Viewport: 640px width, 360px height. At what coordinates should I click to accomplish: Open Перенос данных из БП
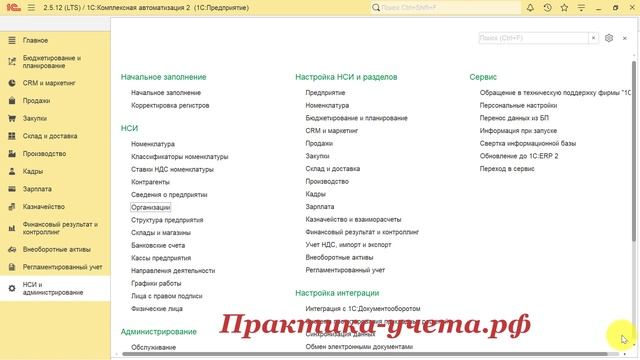(514, 118)
